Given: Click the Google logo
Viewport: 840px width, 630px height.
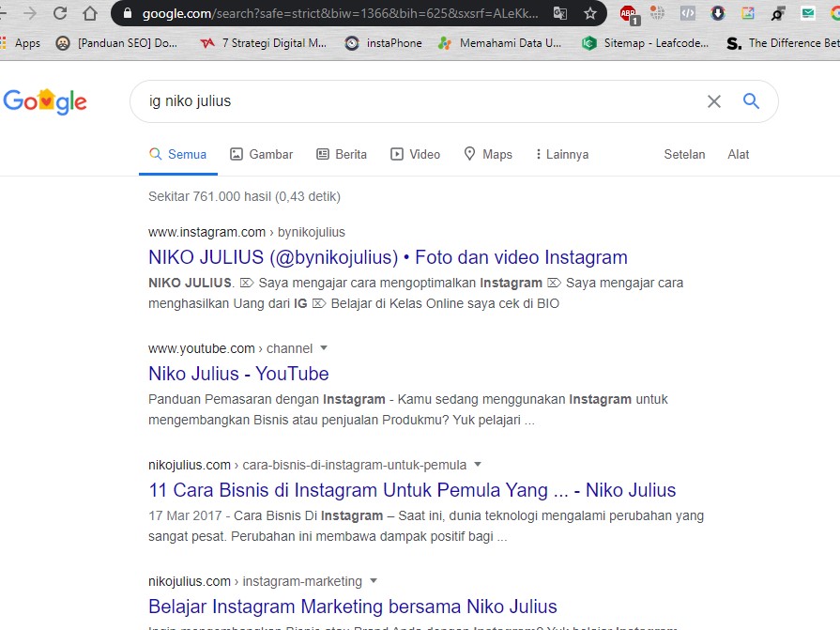Looking at the screenshot, I should coord(45,101).
